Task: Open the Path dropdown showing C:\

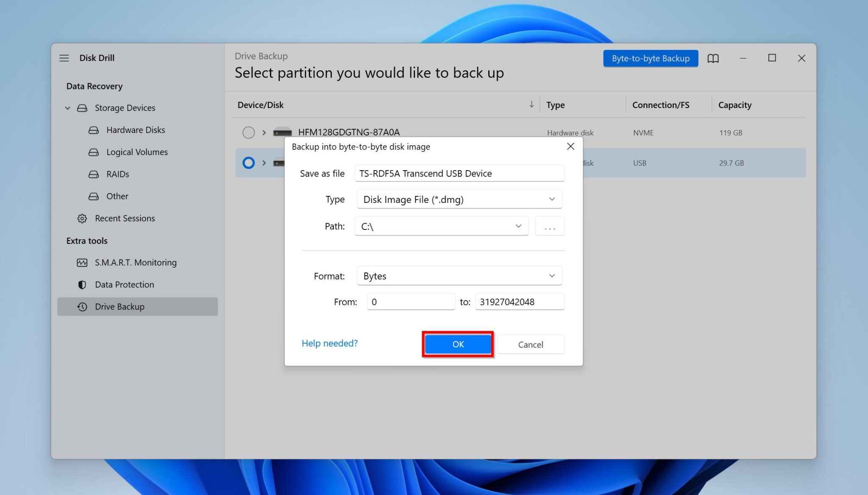Action: (x=518, y=226)
